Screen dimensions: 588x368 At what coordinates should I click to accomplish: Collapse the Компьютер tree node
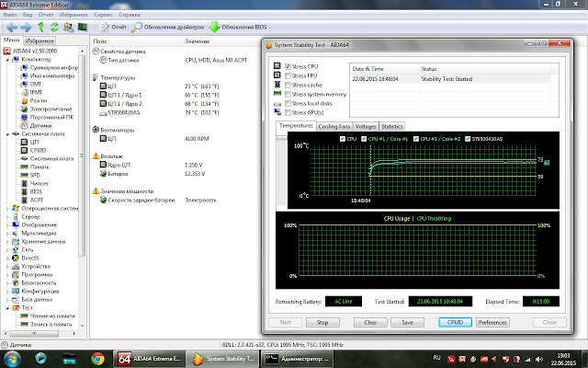click(7, 59)
